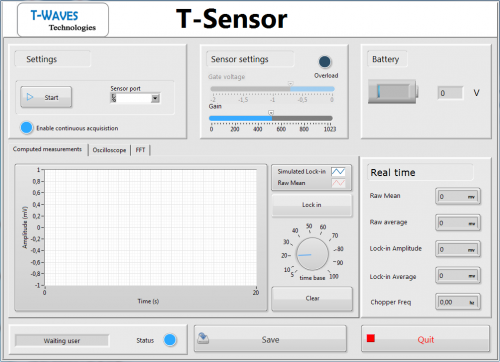
Task: Click the Raw Mean red plot icon
Action: pos(338,183)
